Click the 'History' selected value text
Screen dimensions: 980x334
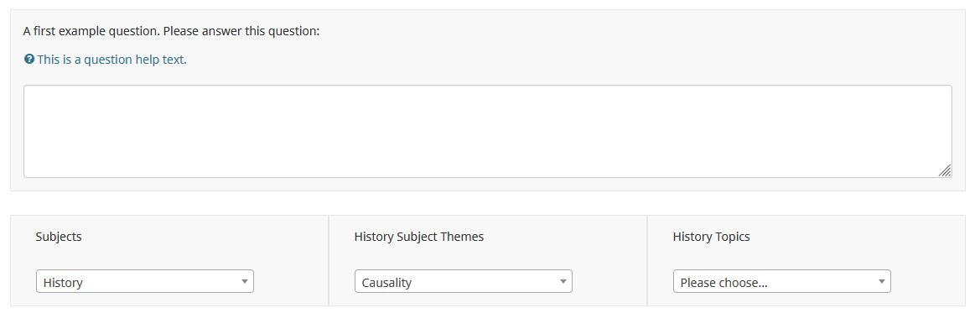click(x=63, y=283)
